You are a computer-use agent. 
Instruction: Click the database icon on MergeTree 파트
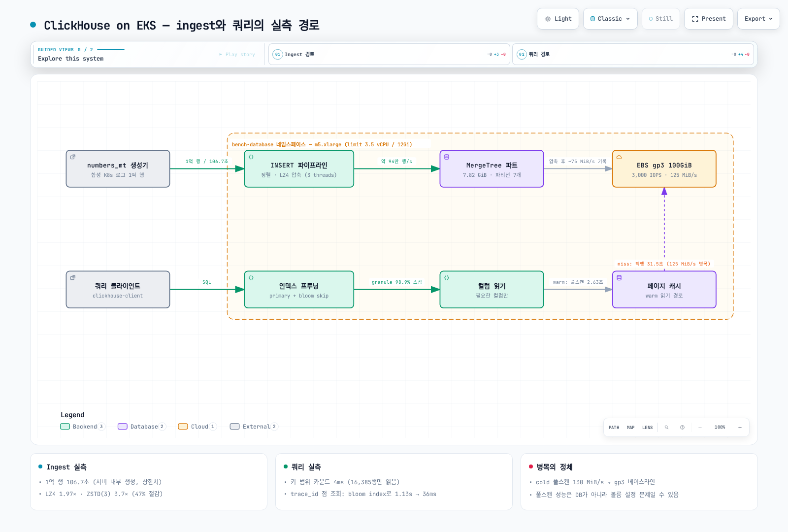pos(447,157)
